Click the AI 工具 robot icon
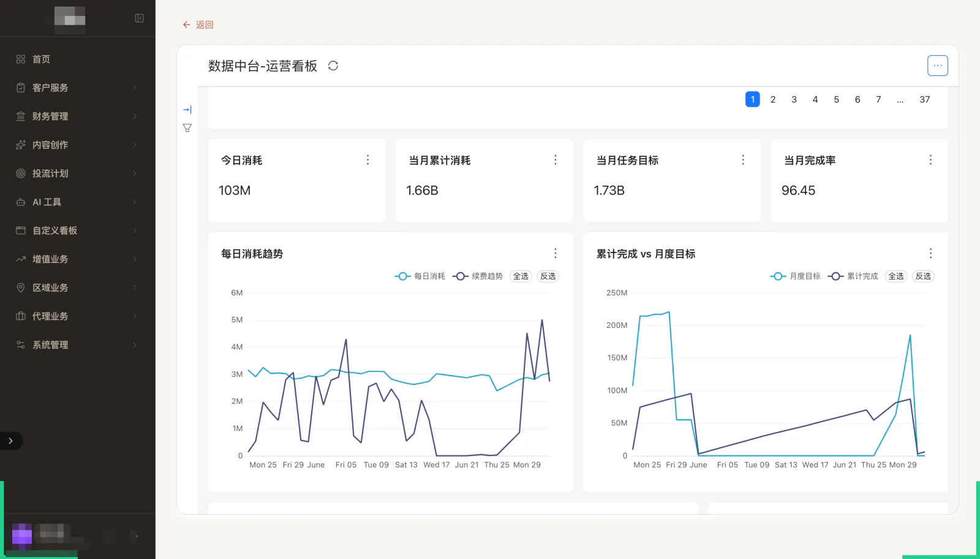 coord(21,202)
